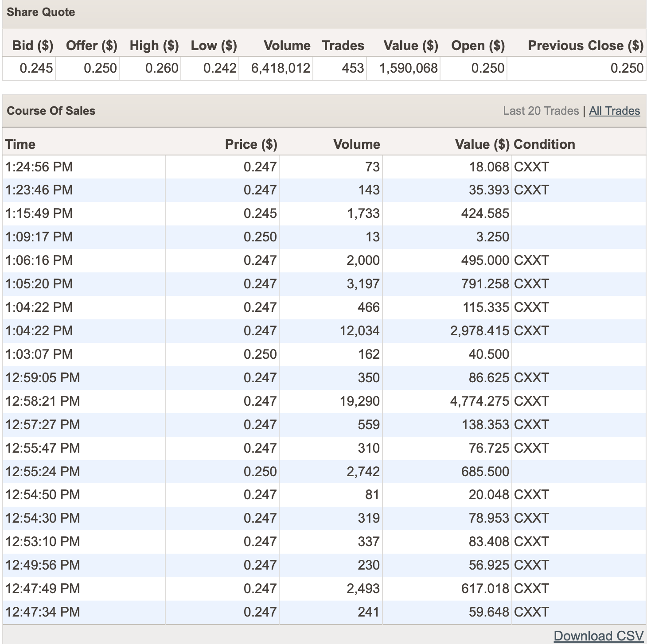Select the 1:24:56 PM trade row

(39, 167)
